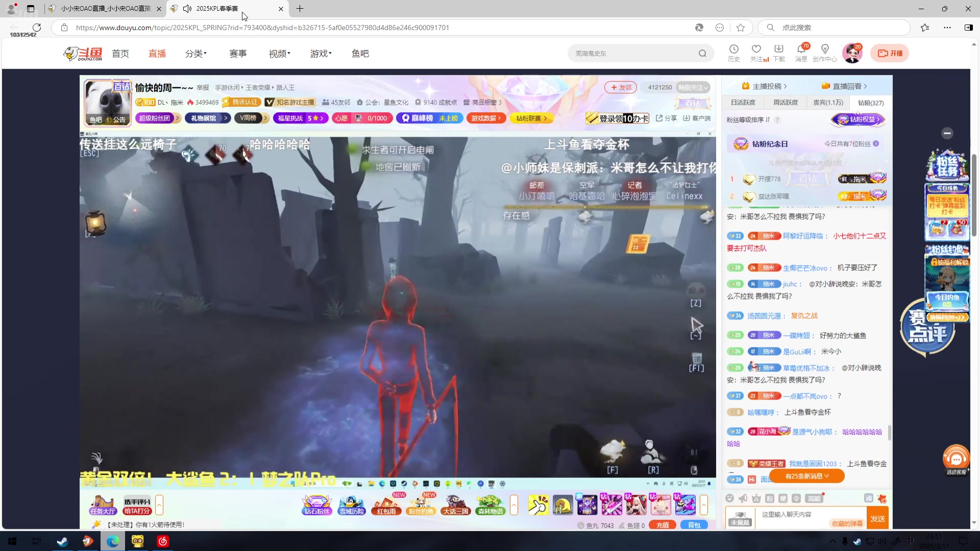Click the 梗 meme icon in chat toolbar
Viewport: 980px width, 551px height.
783,498
